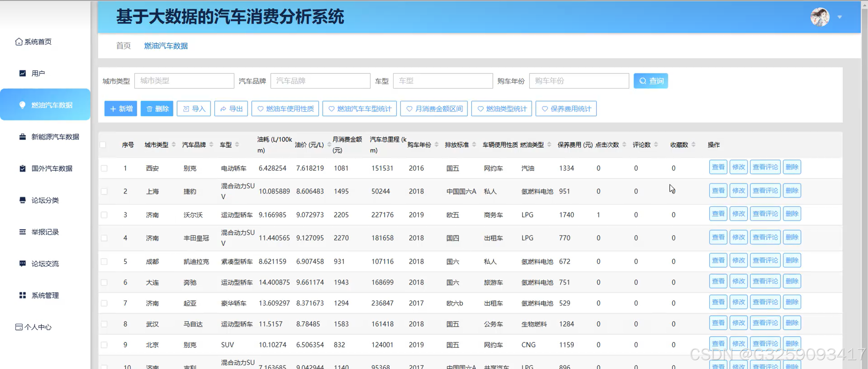
Task: Check the row 6 大连 checkbox
Action: pyautogui.click(x=104, y=282)
